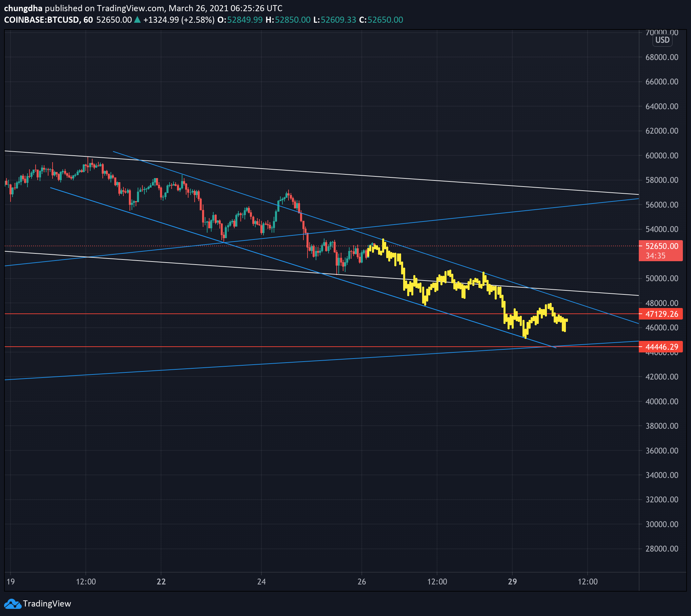Click the COINBASE:BTCUSD, 60 symbol label

[48, 20]
